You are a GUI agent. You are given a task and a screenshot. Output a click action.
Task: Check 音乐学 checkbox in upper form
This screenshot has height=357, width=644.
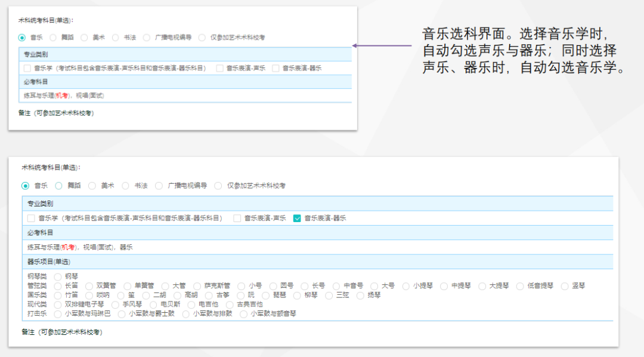[x=27, y=68]
